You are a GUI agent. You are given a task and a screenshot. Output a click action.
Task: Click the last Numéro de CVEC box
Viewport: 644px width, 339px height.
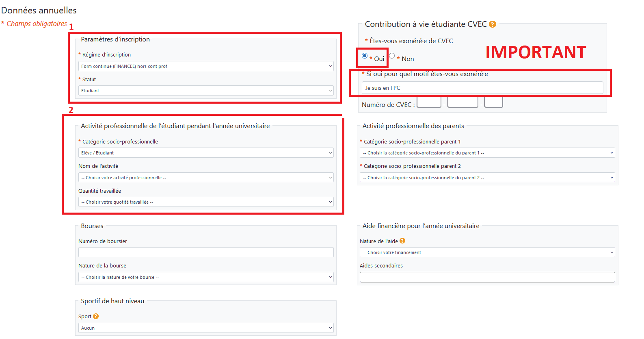pyautogui.click(x=493, y=102)
